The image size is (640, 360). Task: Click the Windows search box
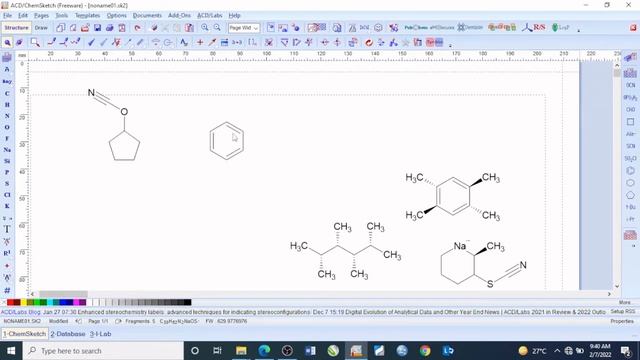[x=103, y=351]
